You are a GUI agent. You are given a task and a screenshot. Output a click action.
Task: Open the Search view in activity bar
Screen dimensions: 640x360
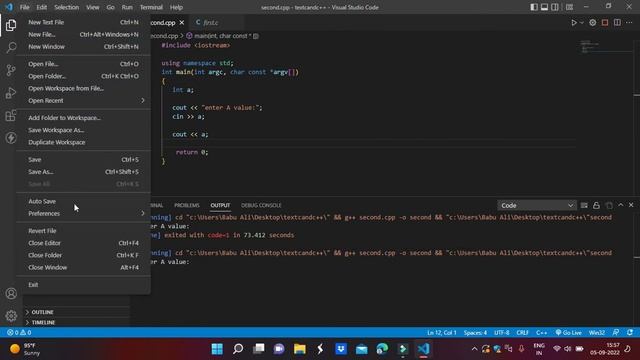(x=11, y=47)
